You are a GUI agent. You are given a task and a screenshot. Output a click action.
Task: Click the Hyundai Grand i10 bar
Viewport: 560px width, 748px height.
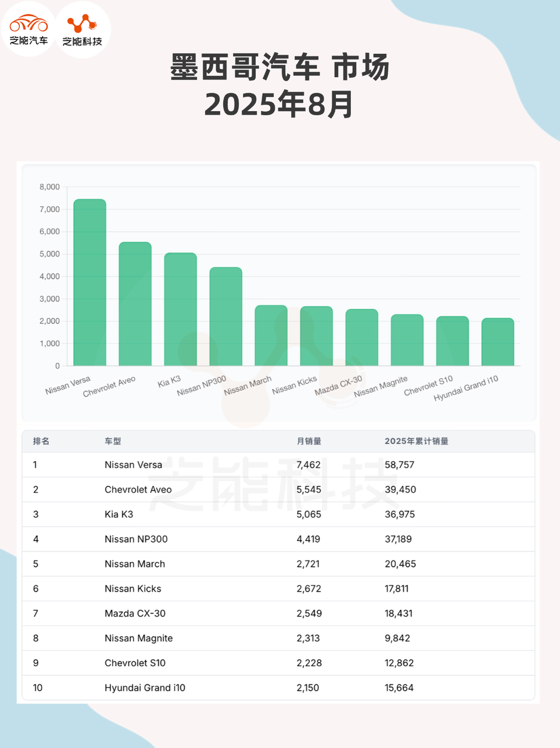tap(498, 342)
